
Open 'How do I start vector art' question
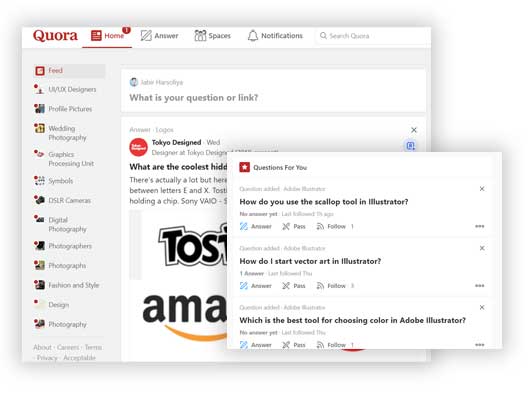(x=310, y=261)
